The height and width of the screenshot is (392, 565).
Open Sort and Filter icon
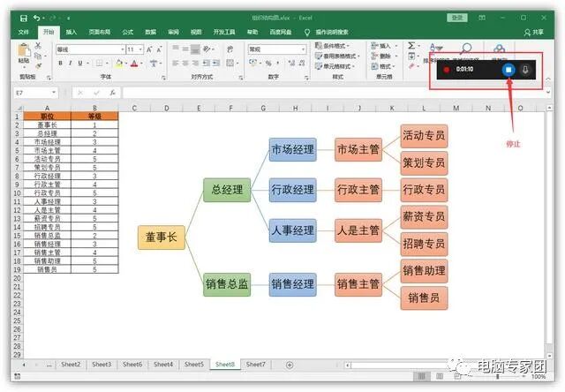(x=435, y=49)
